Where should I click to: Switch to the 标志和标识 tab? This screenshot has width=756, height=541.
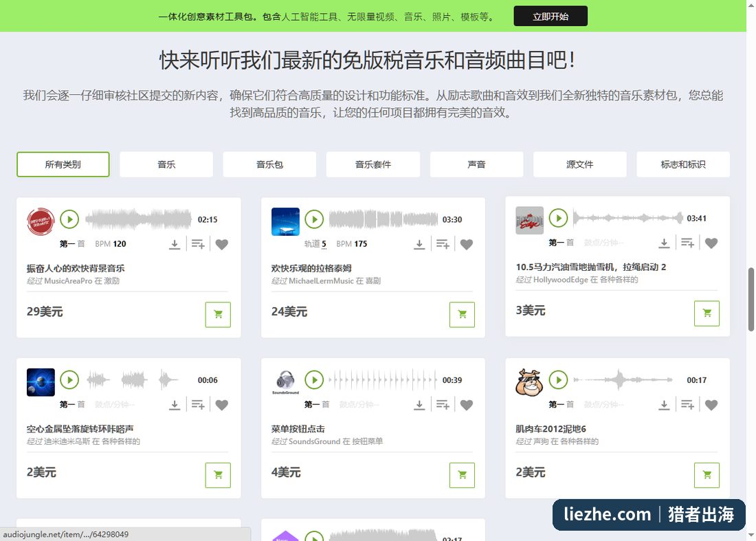tap(683, 164)
